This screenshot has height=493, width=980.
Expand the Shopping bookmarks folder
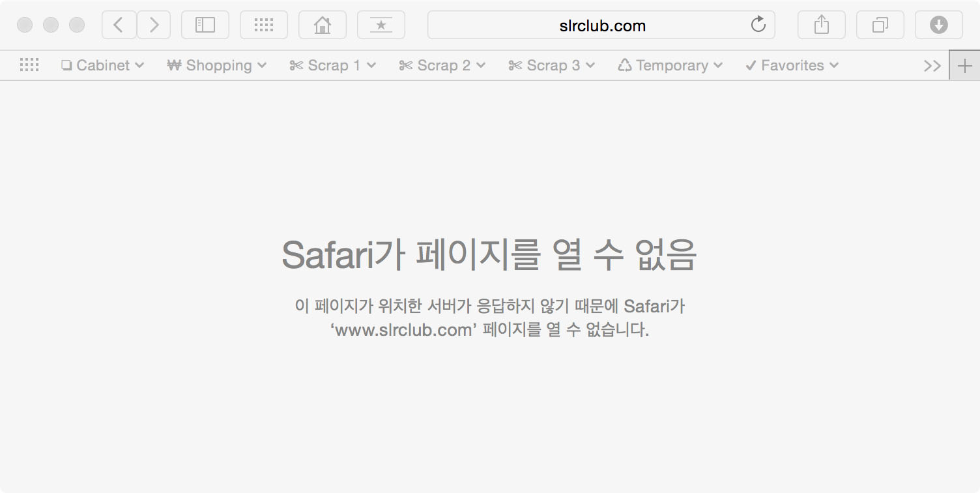(217, 65)
